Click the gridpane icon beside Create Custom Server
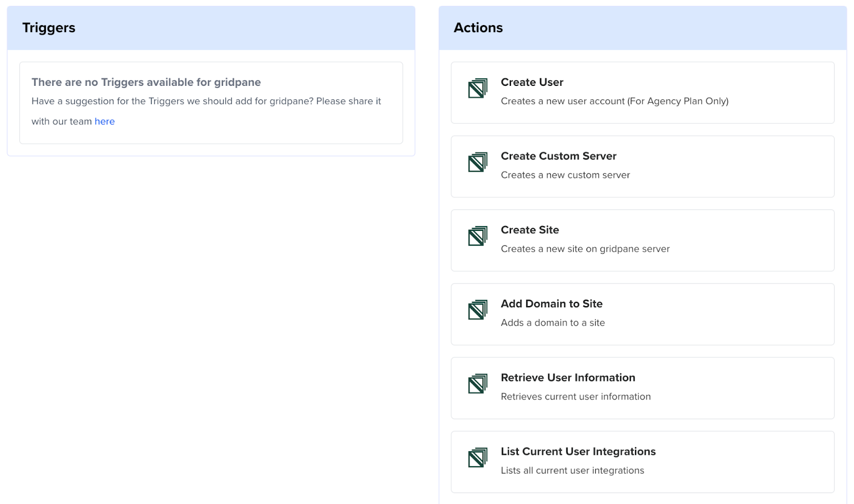The width and height of the screenshot is (854, 504). tap(478, 162)
